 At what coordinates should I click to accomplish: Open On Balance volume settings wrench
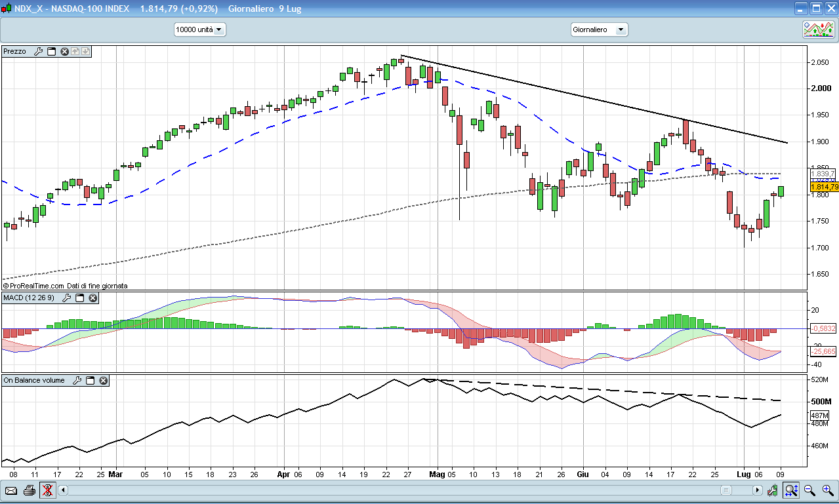[77, 380]
